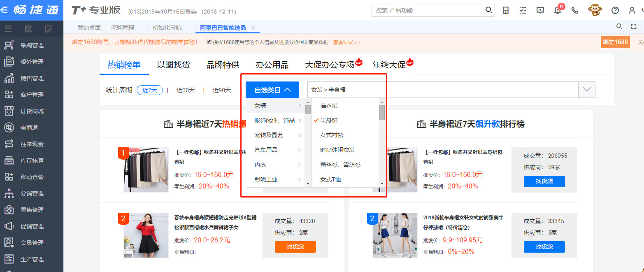Expand the 服饰配件、饰品 category
The height and width of the screenshot is (272, 644).
(275, 120)
